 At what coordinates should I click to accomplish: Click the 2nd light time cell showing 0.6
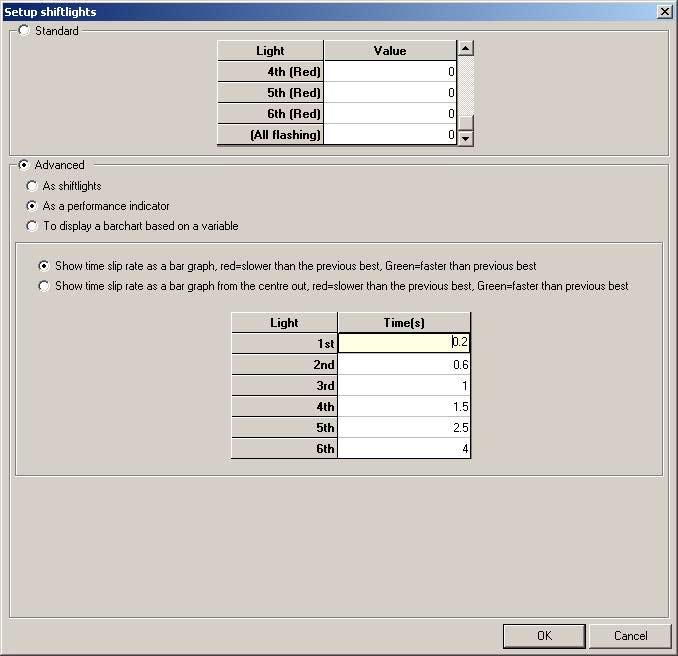click(x=403, y=365)
